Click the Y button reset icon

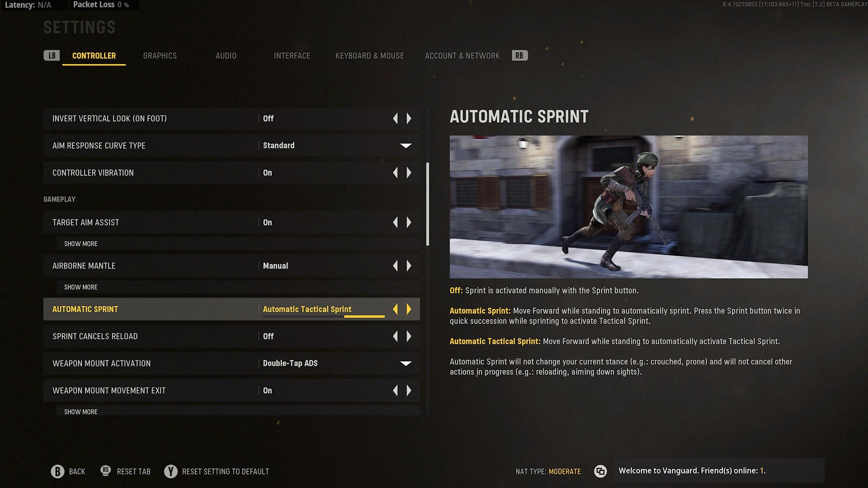click(170, 471)
